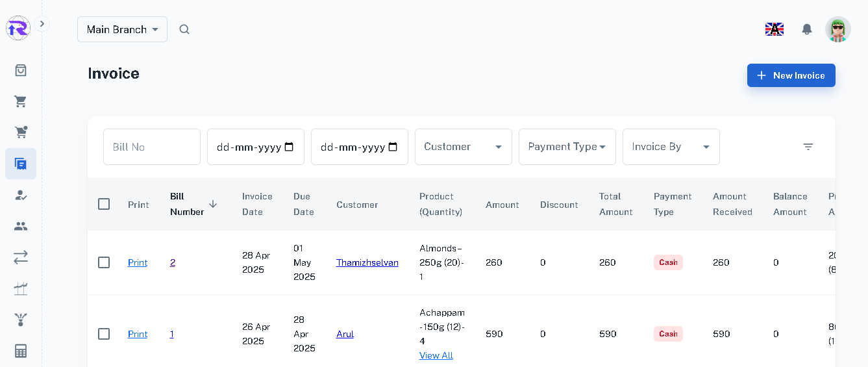This screenshot has width=868, height=367.
Task: Print the Thamizhselvan invoice
Action: 138,262
